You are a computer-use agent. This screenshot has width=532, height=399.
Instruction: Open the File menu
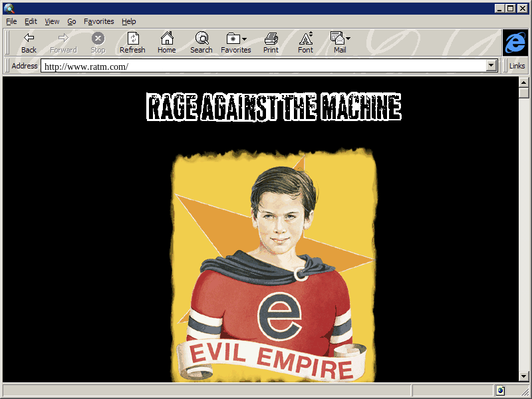coord(11,21)
